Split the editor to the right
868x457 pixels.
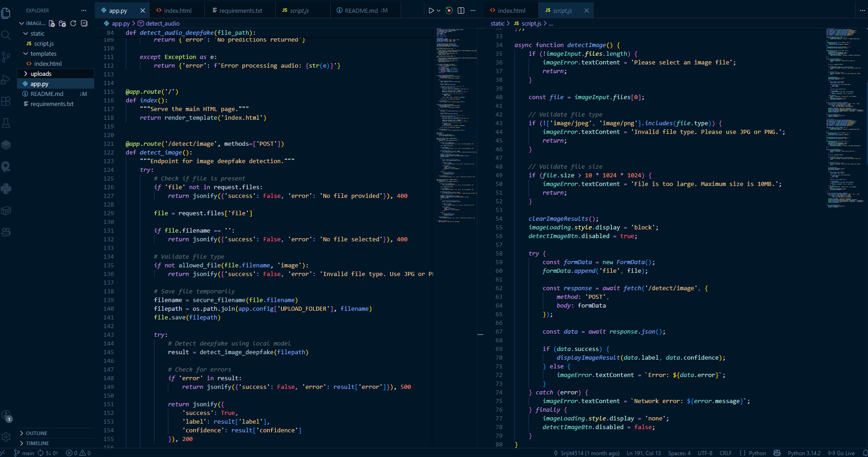tap(461, 11)
